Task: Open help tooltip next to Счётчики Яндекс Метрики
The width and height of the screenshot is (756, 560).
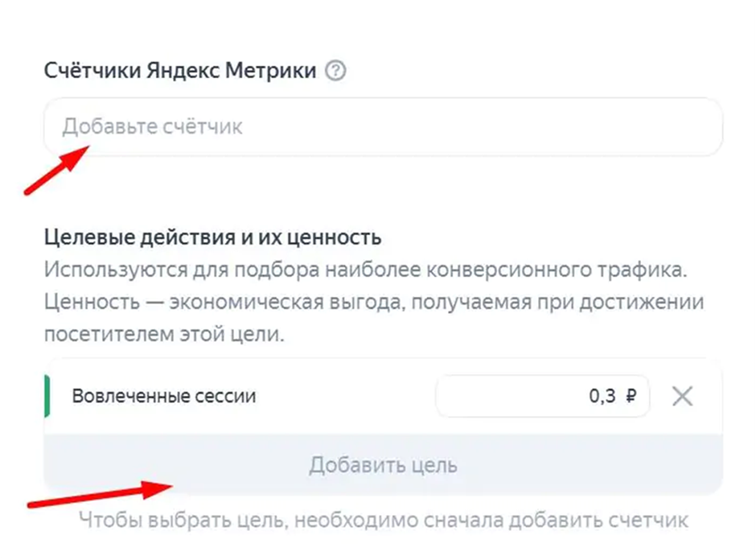Action: [x=335, y=71]
